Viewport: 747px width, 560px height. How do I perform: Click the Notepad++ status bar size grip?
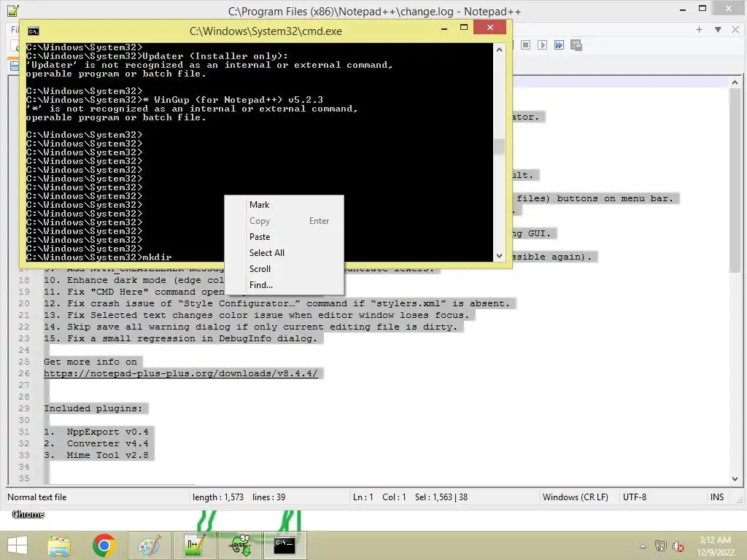pyautogui.click(x=740, y=500)
